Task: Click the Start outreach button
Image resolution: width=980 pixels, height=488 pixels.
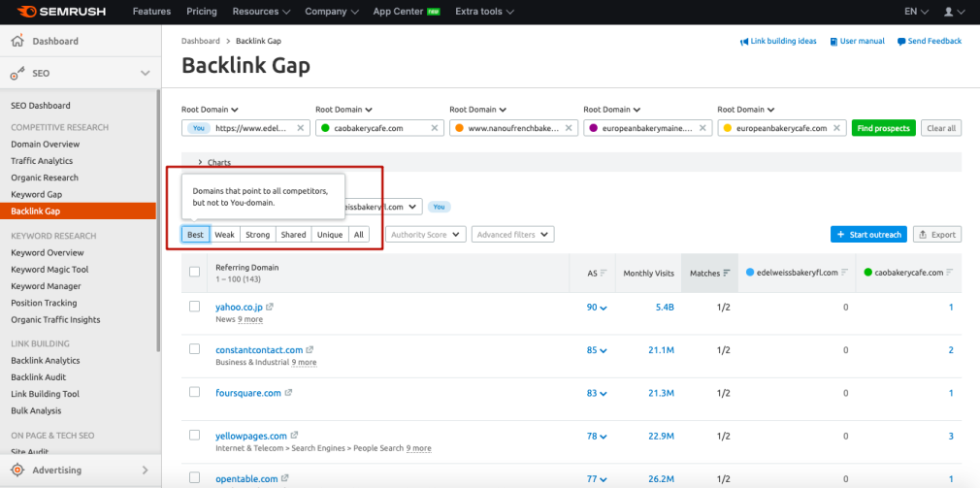Action: click(868, 235)
